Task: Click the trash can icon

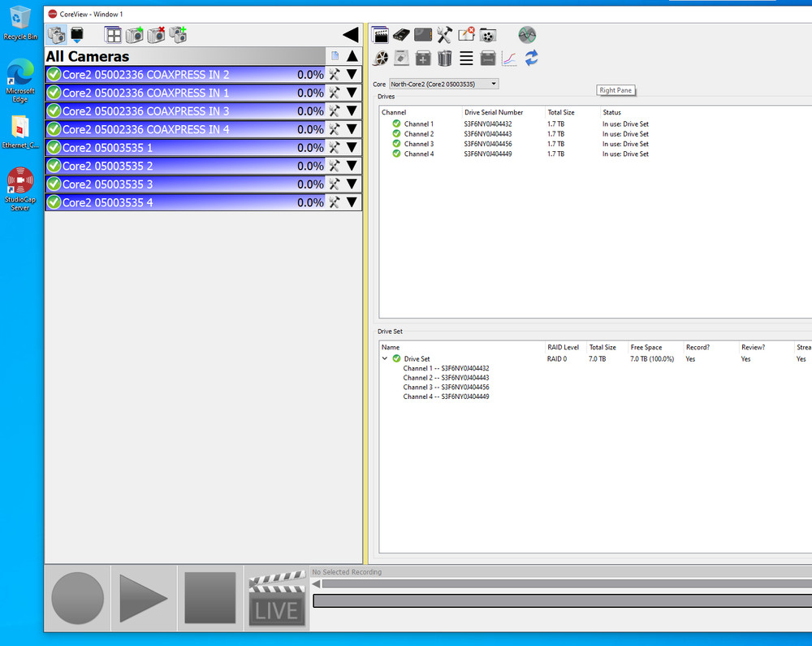Action: pyautogui.click(x=444, y=58)
